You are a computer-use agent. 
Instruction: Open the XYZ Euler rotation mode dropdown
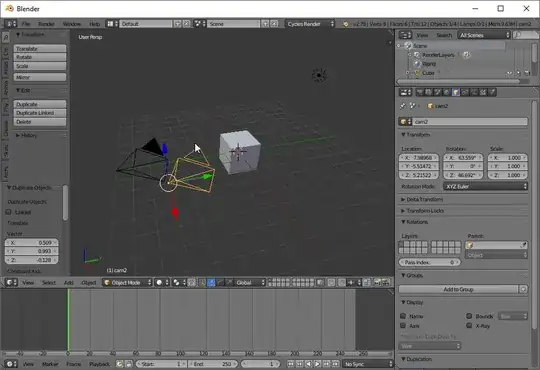[485, 186]
